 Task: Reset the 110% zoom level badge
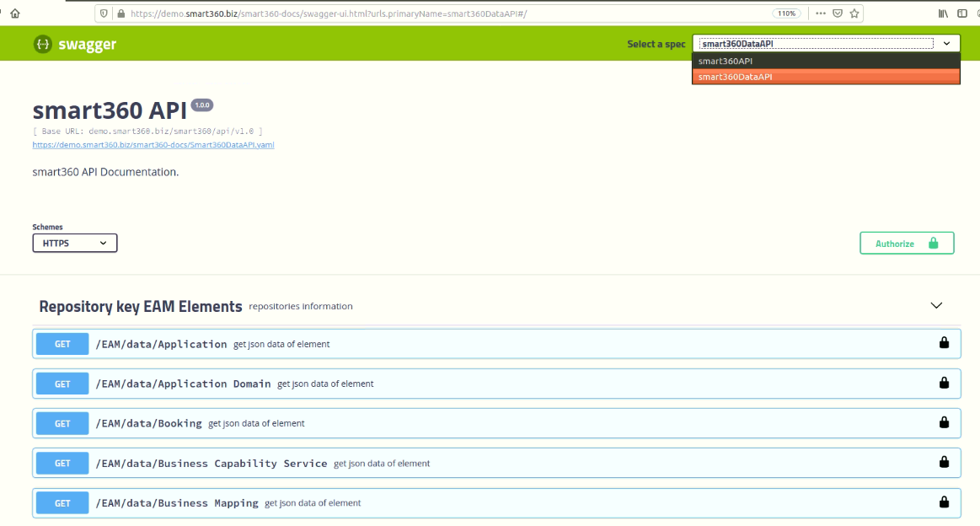tap(786, 13)
